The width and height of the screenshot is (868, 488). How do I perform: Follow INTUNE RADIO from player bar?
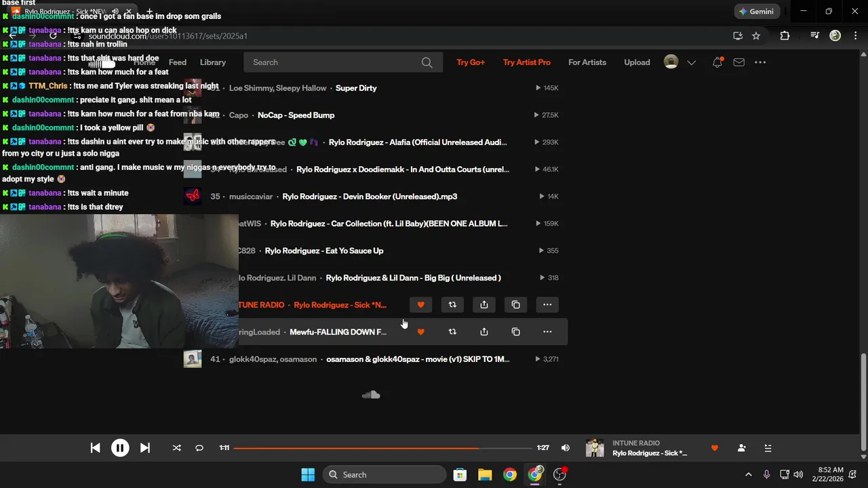tap(741, 448)
